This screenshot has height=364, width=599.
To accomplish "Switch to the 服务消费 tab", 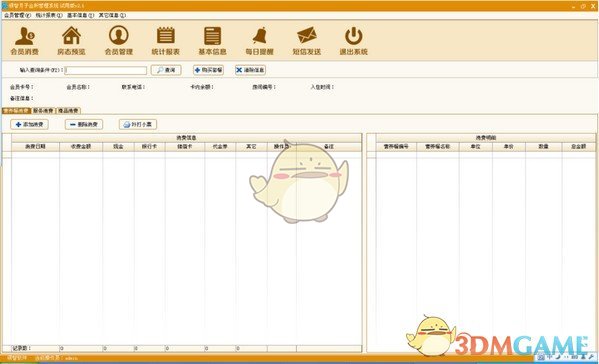I will tap(43, 110).
